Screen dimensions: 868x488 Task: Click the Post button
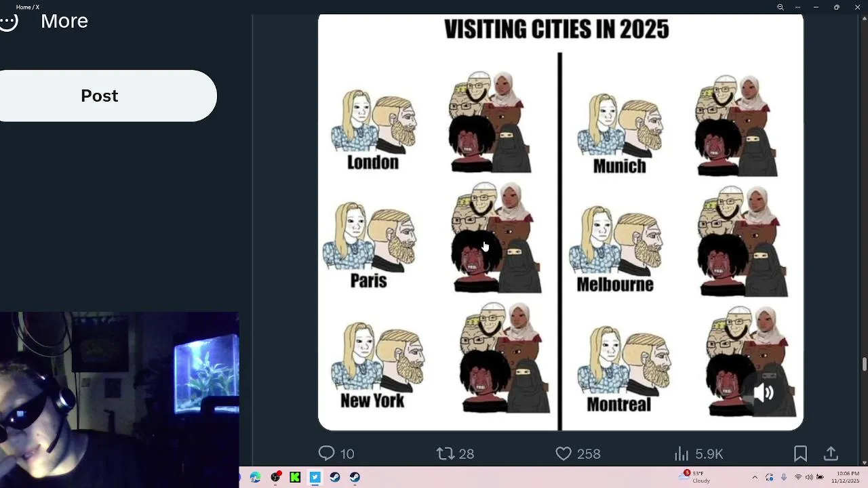[x=100, y=96]
